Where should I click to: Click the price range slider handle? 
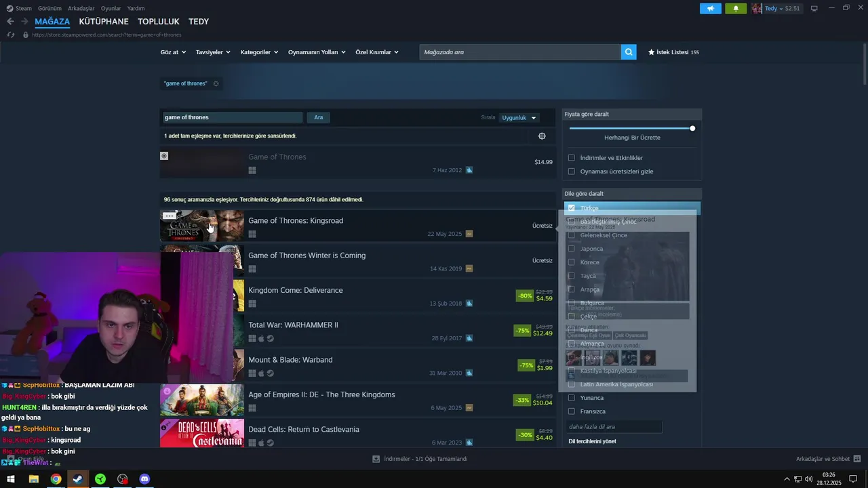point(692,128)
